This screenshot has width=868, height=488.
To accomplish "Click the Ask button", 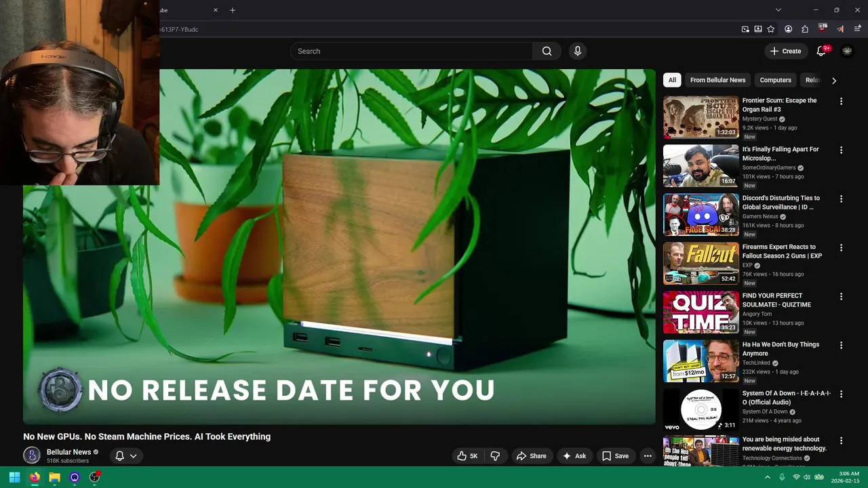I will [574, 456].
